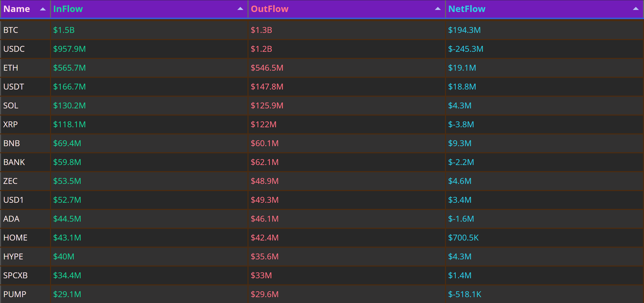Click the Name column header
Viewport: 644px width, 303px height.
click(x=25, y=9)
